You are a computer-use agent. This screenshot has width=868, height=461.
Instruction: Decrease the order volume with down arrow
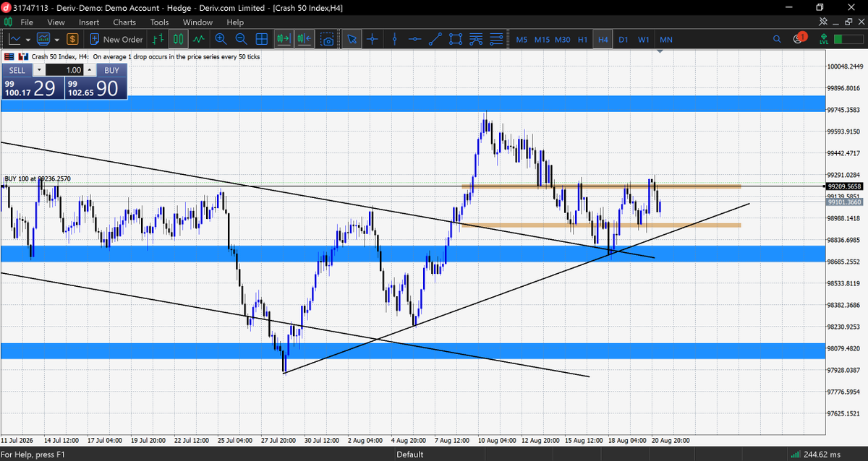pyautogui.click(x=39, y=70)
